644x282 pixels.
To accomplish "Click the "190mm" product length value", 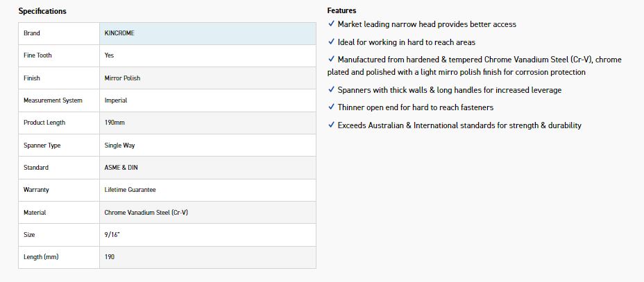I will point(115,123).
